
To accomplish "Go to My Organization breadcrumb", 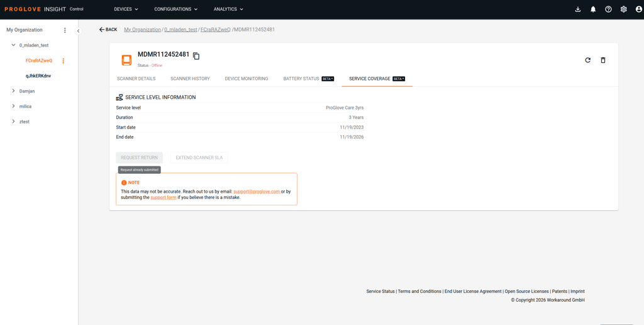I will pyautogui.click(x=143, y=30).
